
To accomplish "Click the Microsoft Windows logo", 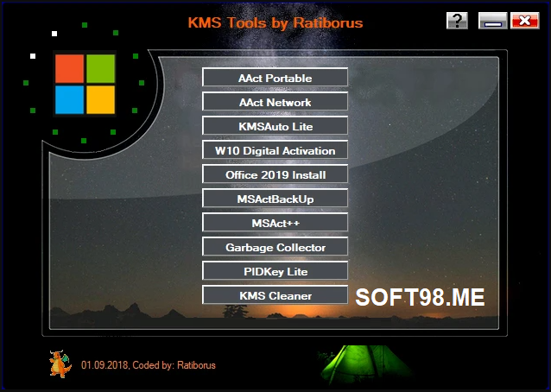I will coord(85,84).
